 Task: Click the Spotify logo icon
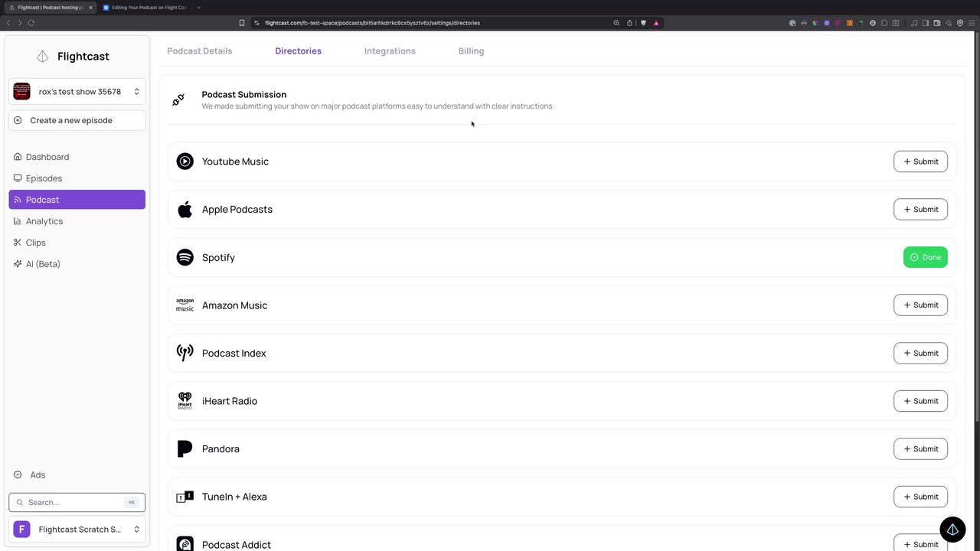click(185, 257)
